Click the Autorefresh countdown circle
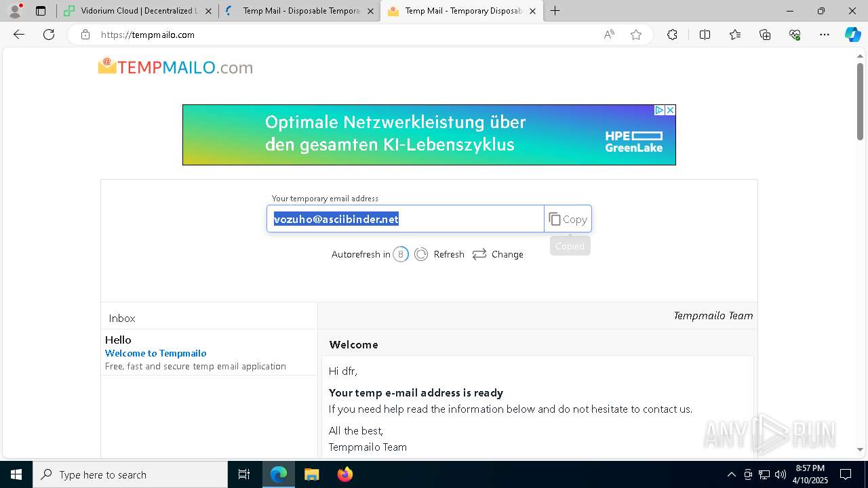Screen dimensions: 868x488 (x=401, y=254)
